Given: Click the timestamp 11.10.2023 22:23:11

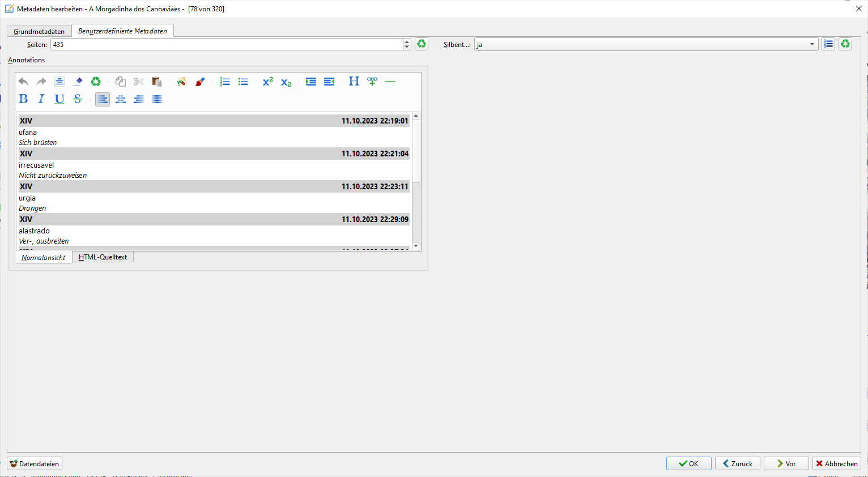Looking at the screenshot, I should pyautogui.click(x=375, y=186).
